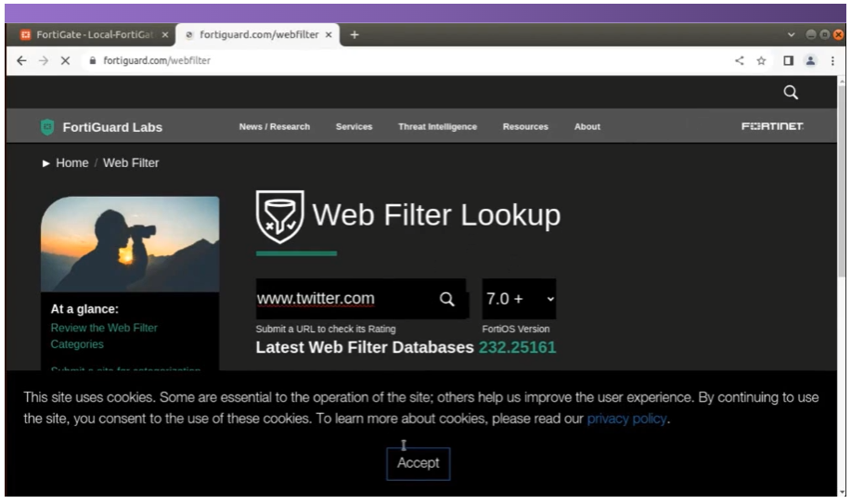Click the binoculars silhouette image
The image size is (851, 504).
[130, 244]
